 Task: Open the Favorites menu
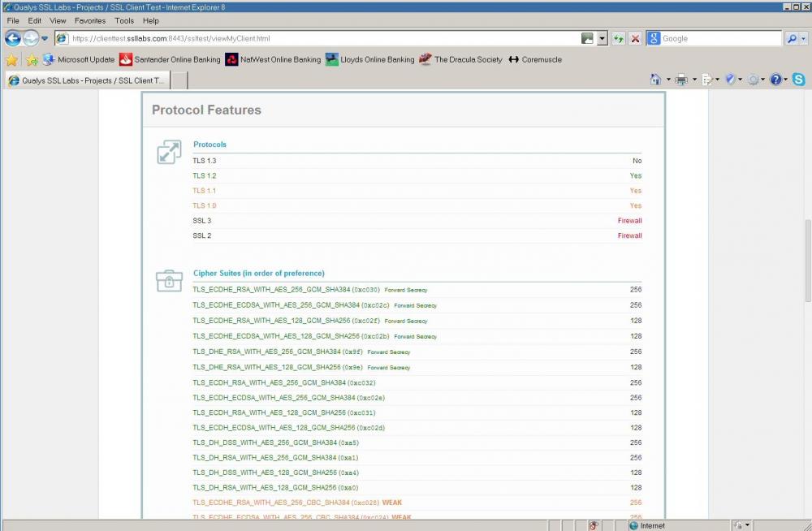(x=89, y=20)
